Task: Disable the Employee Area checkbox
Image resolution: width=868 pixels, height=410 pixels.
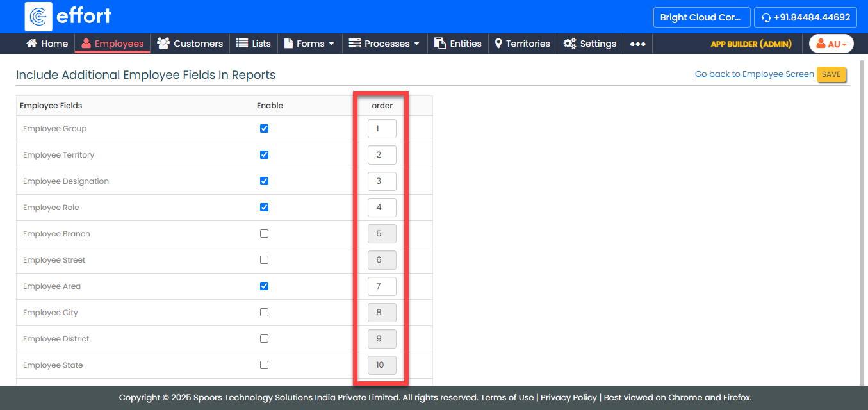Action: coord(264,286)
